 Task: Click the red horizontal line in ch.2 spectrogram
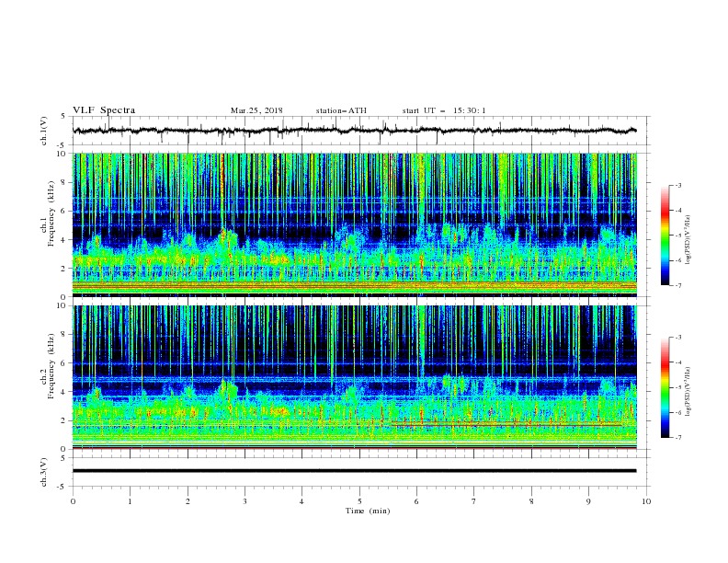click(506, 425)
